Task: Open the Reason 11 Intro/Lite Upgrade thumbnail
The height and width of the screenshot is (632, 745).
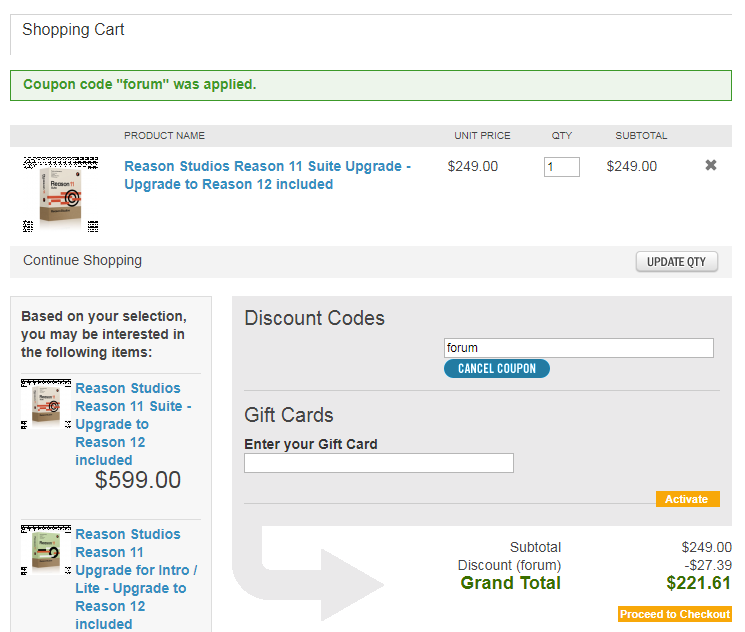Action: coord(46,550)
